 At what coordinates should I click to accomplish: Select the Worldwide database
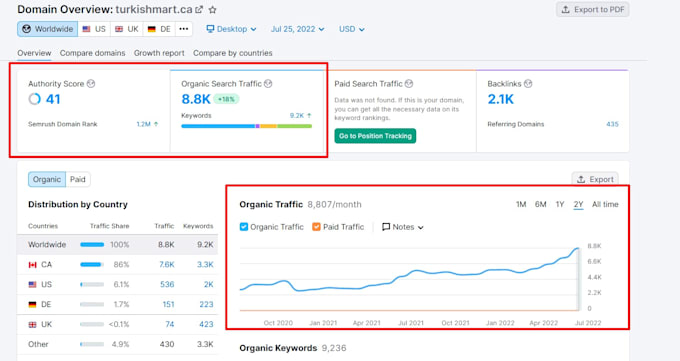coord(48,29)
